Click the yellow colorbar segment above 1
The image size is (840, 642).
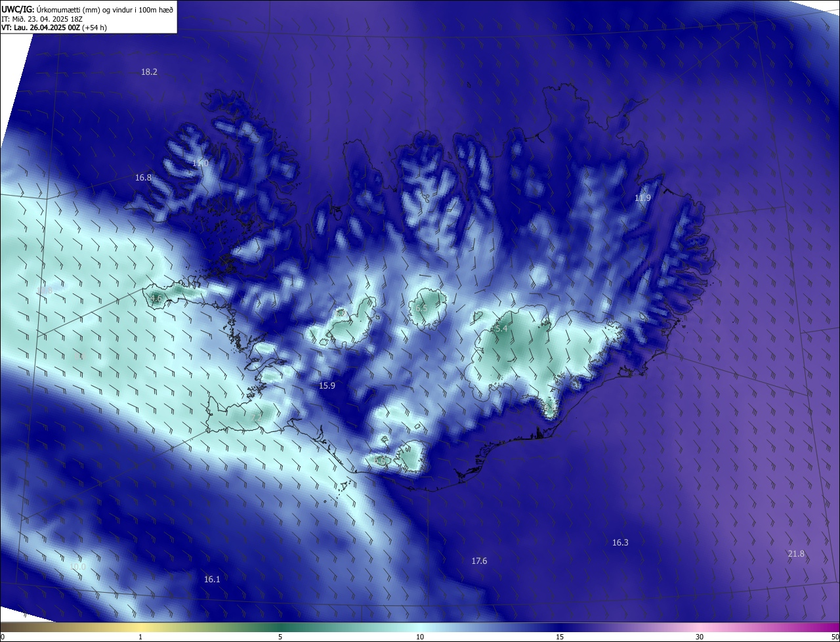tap(140, 627)
